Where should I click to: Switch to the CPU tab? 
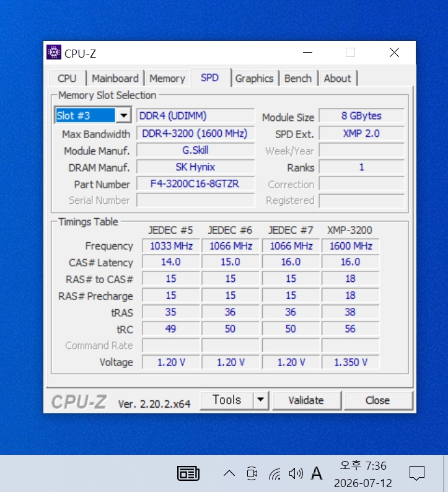coord(67,78)
